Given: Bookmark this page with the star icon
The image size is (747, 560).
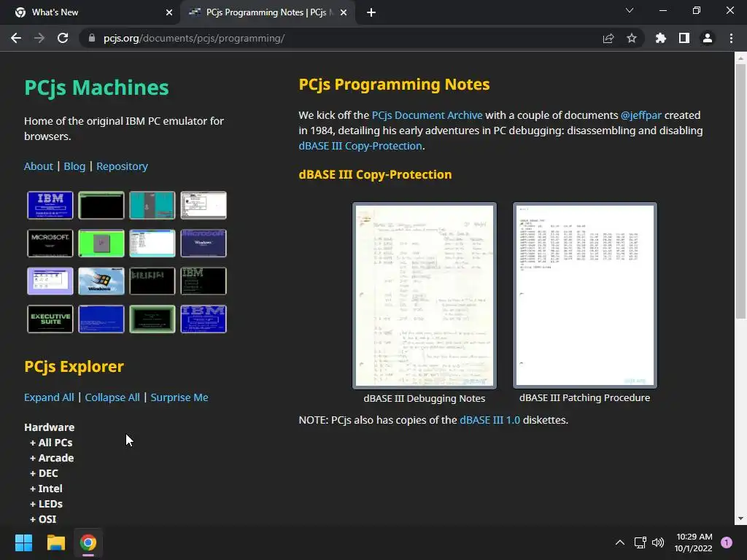Looking at the screenshot, I should click(632, 38).
